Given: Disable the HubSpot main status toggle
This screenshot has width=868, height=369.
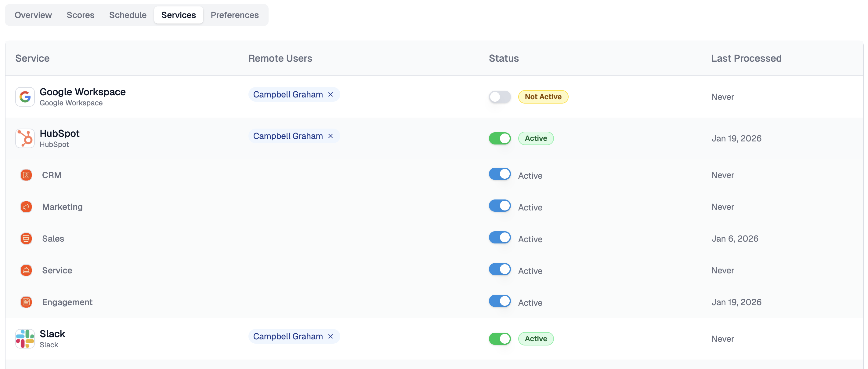Looking at the screenshot, I should coord(500,138).
